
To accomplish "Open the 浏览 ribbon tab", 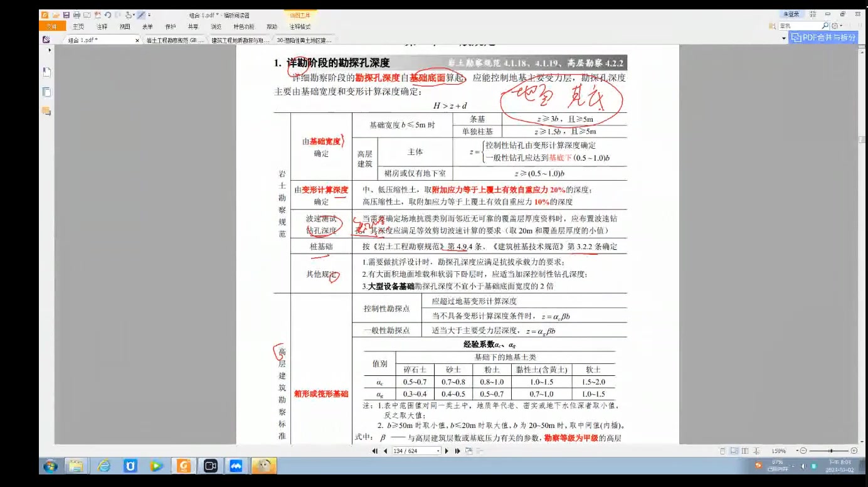I will pos(216,27).
